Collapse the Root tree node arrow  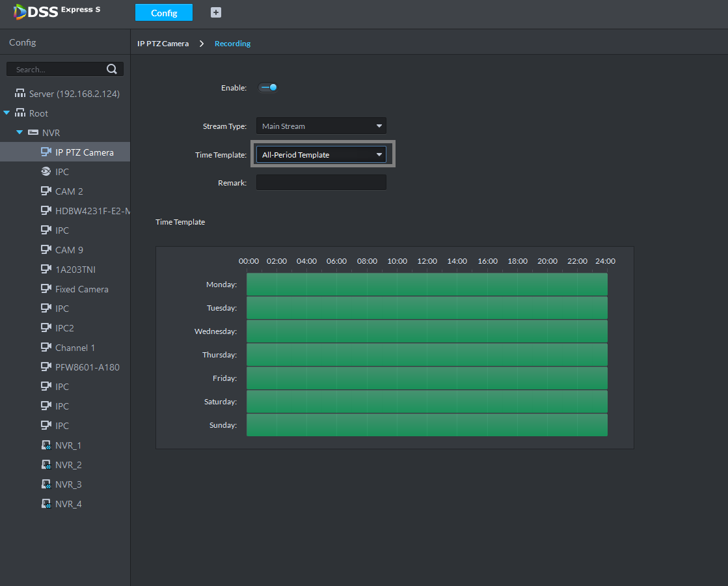click(7, 113)
